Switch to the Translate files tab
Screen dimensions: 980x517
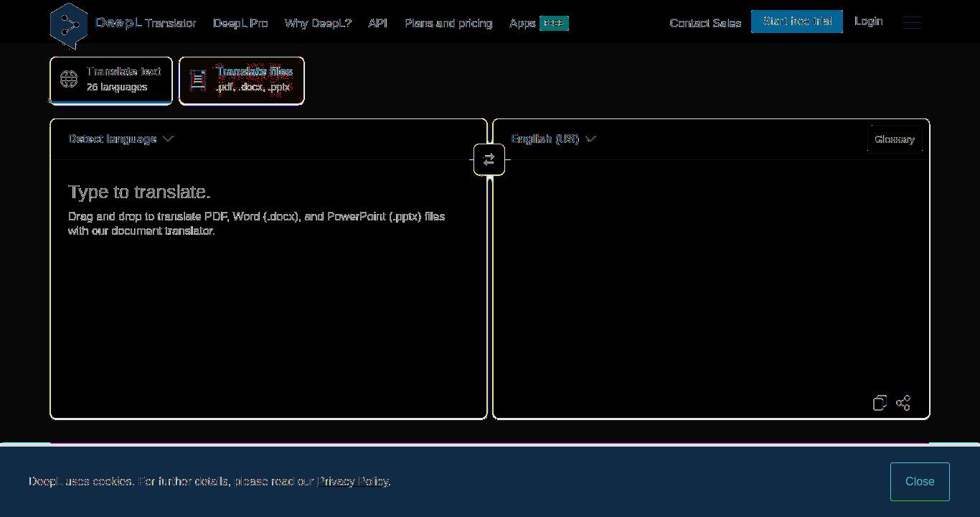tap(242, 80)
